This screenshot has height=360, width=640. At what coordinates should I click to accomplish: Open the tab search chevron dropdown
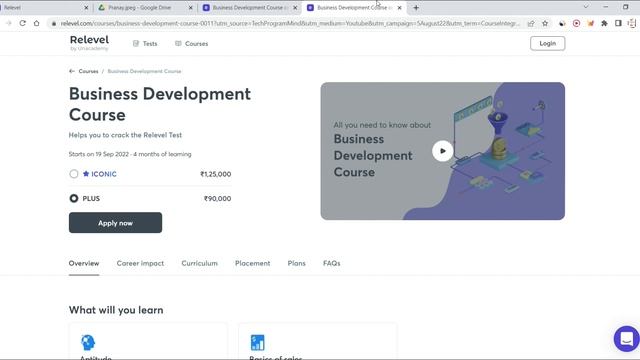coord(586,7)
